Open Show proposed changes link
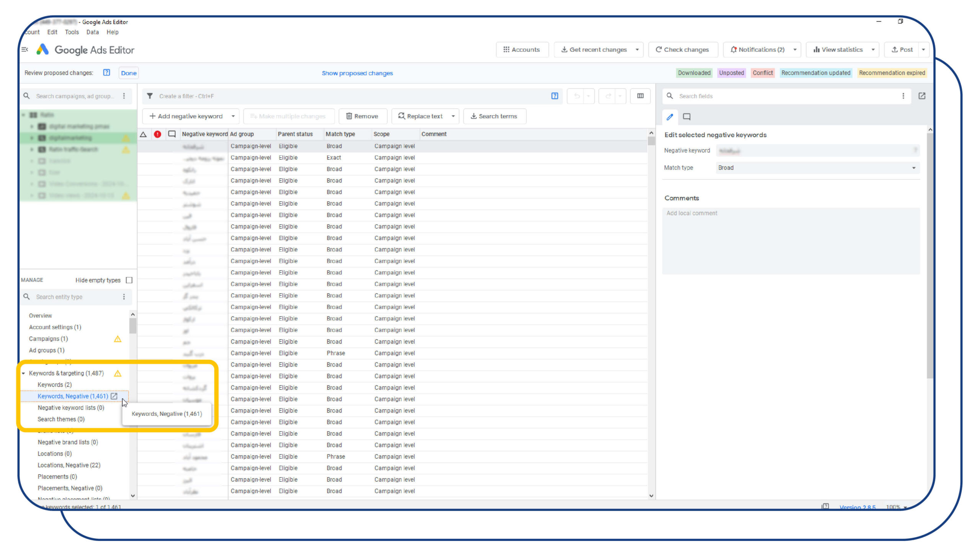Viewport: 980px width, 554px height. (x=357, y=73)
